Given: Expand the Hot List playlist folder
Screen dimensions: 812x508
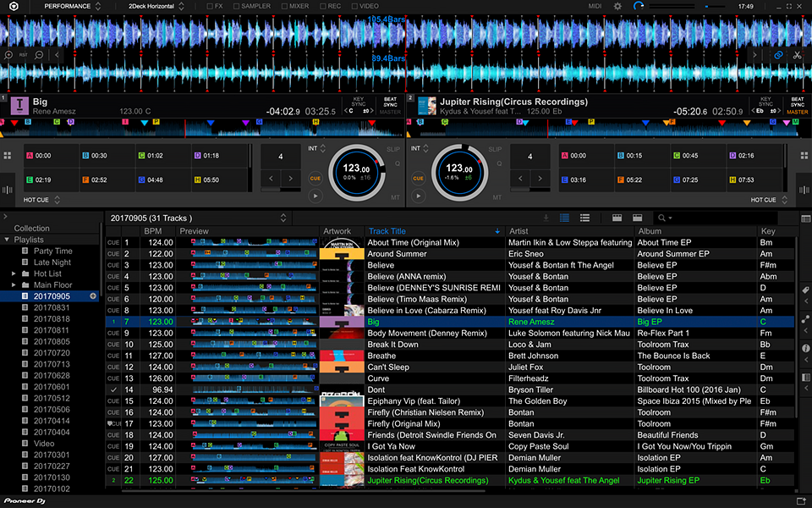Looking at the screenshot, I should pyautogui.click(x=15, y=273).
